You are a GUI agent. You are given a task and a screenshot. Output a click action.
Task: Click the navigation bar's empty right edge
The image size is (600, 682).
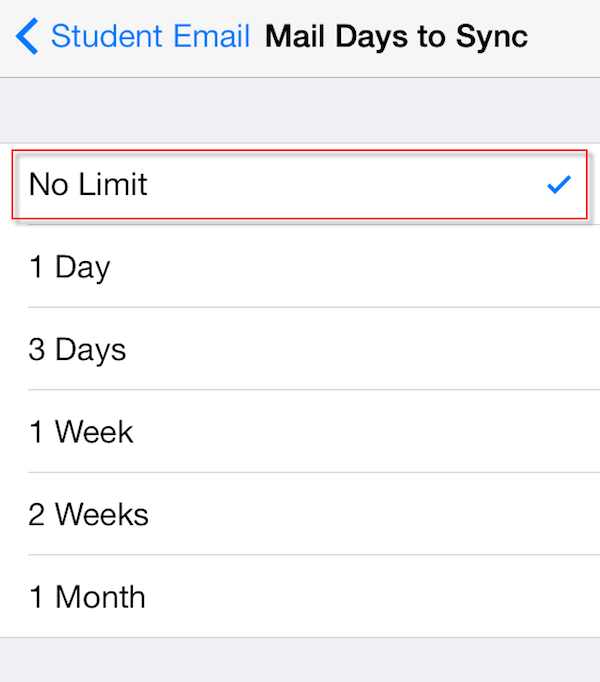point(570,37)
